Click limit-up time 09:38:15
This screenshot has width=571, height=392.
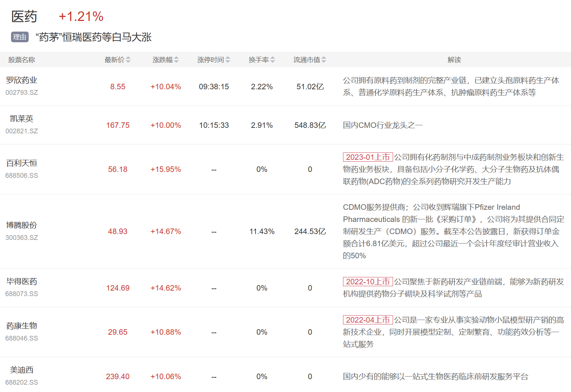(214, 87)
